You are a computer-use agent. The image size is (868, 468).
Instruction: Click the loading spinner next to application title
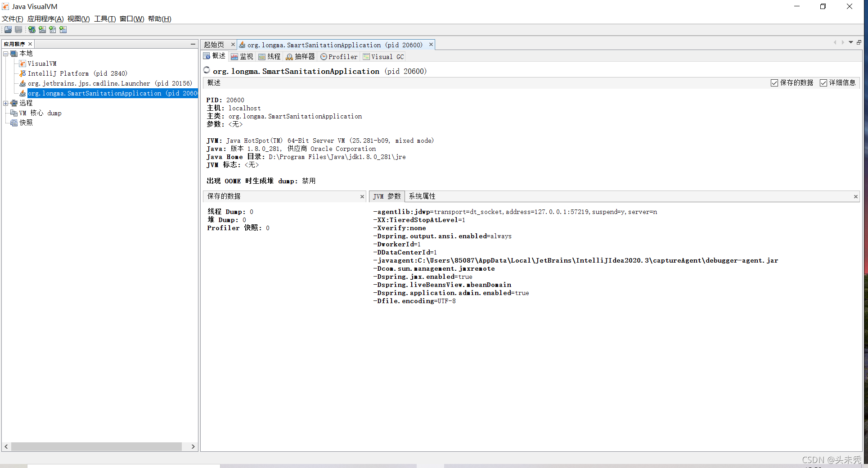[207, 70]
